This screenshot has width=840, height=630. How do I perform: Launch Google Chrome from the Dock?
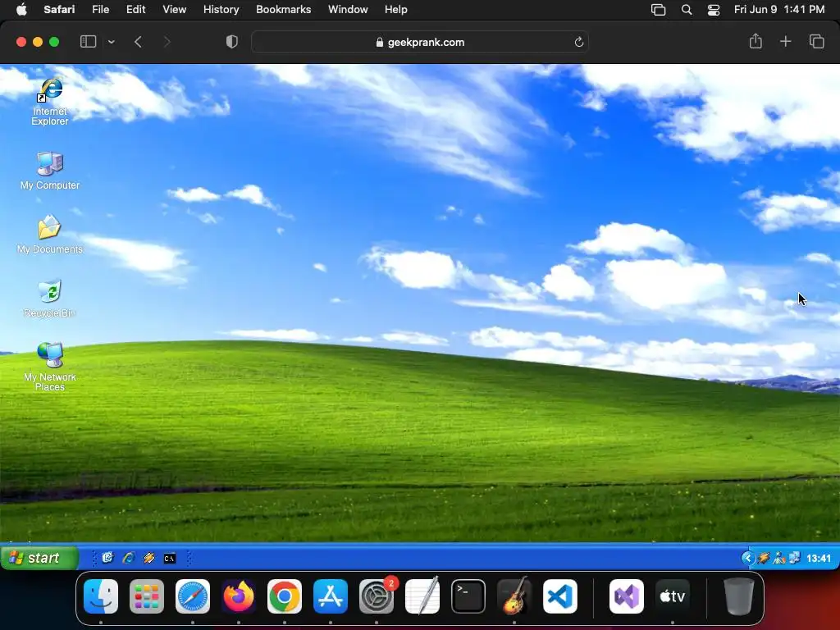coord(285,596)
